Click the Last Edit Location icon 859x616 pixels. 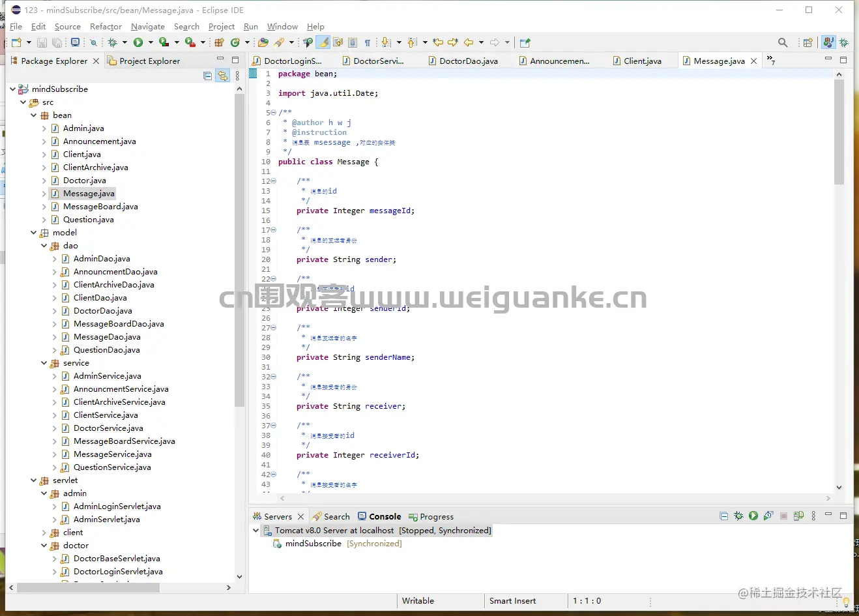(x=438, y=42)
